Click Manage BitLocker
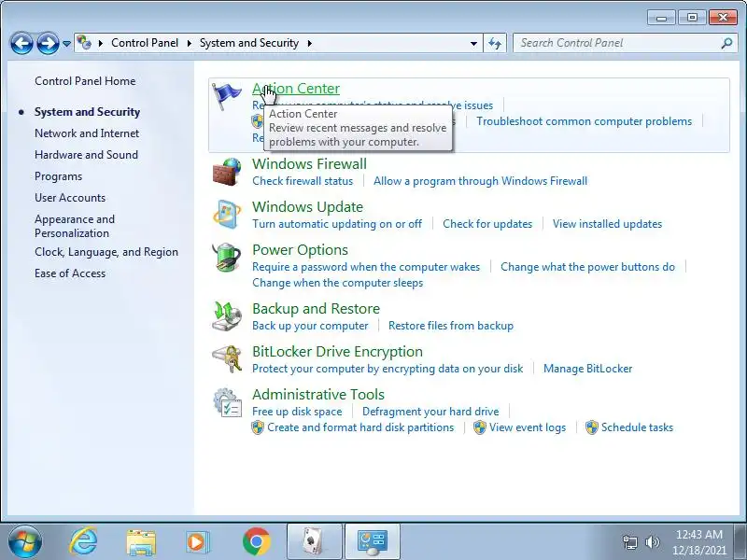The image size is (747, 560). pos(588,369)
